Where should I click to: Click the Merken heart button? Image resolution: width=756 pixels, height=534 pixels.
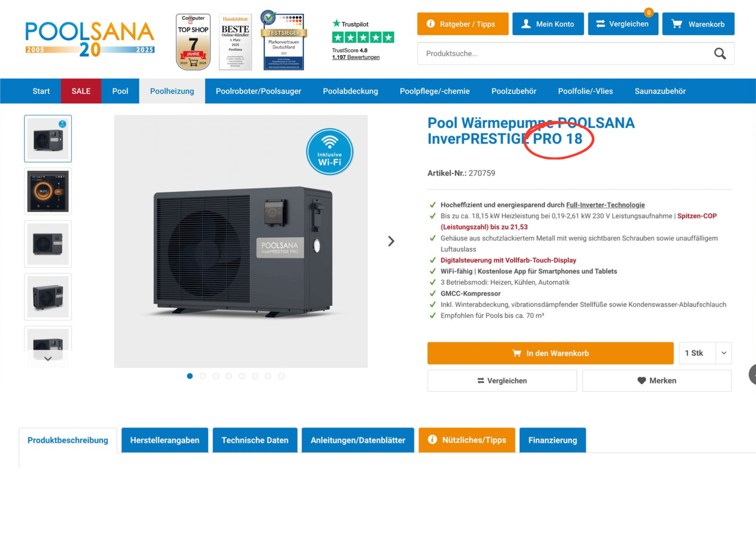(657, 381)
